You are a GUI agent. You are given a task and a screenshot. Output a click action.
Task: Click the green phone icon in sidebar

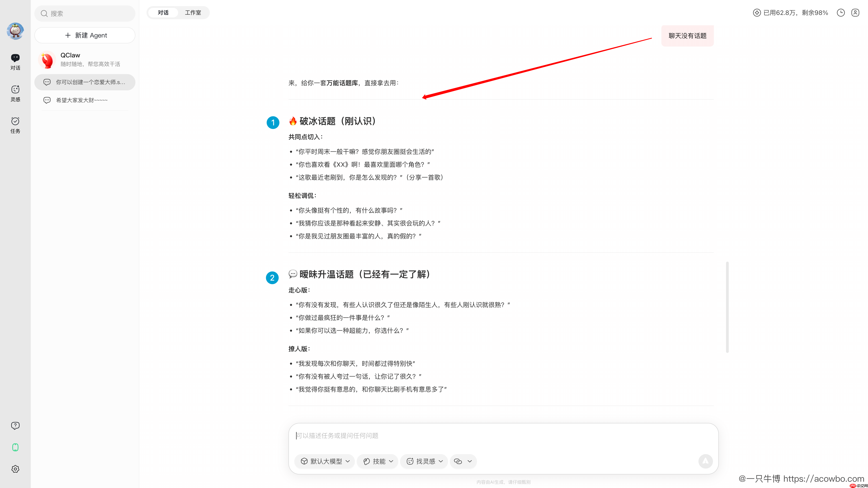point(15,447)
